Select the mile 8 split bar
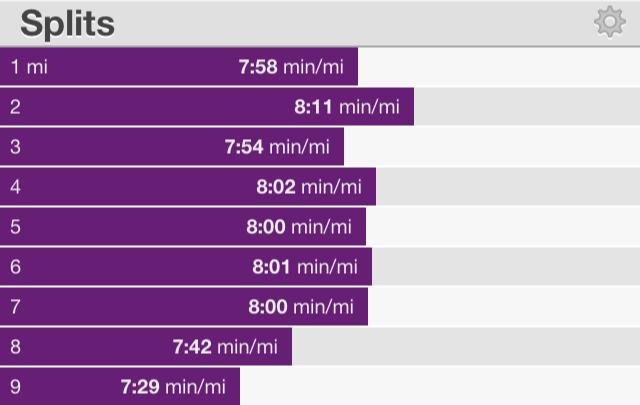This screenshot has height=405, width=640. pos(146,347)
